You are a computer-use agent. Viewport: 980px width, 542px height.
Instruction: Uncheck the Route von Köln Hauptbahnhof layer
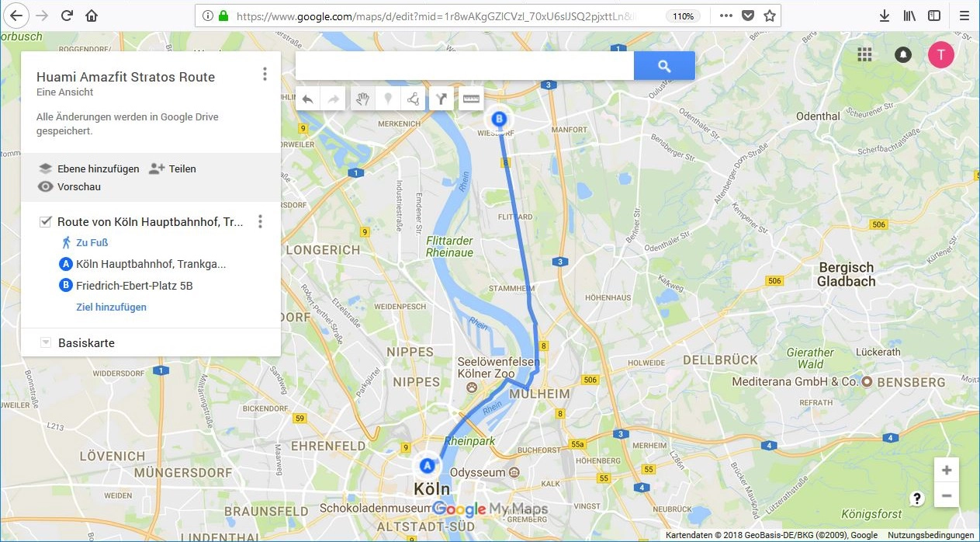pyautogui.click(x=45, y=222)
